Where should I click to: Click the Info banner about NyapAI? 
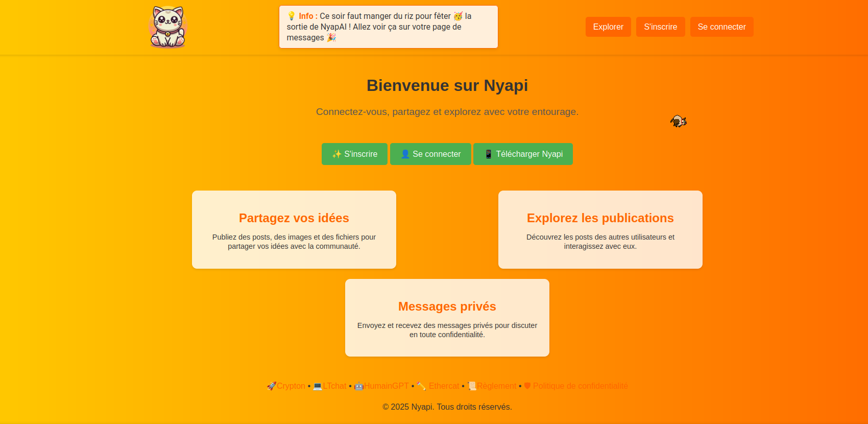388,27
